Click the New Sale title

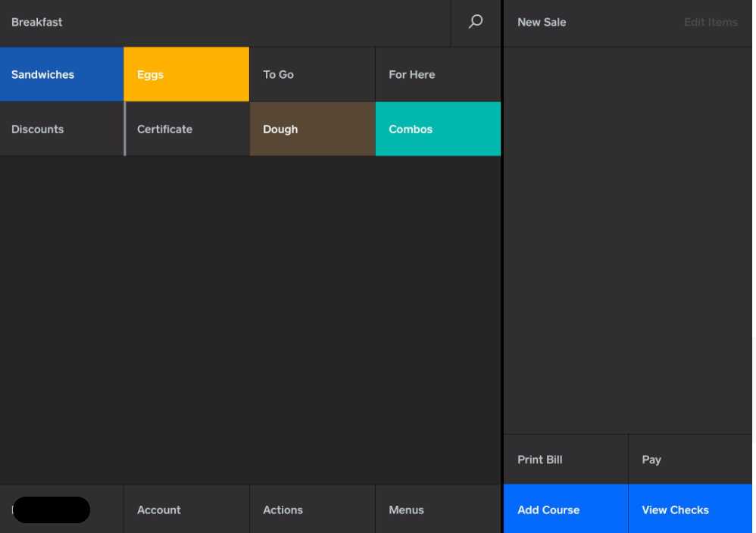pyautogui.click(x=542, y=23)
